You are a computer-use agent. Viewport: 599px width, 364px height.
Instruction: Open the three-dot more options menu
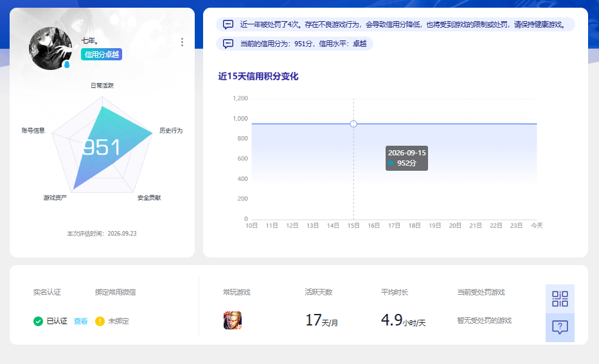coord(183,42)
